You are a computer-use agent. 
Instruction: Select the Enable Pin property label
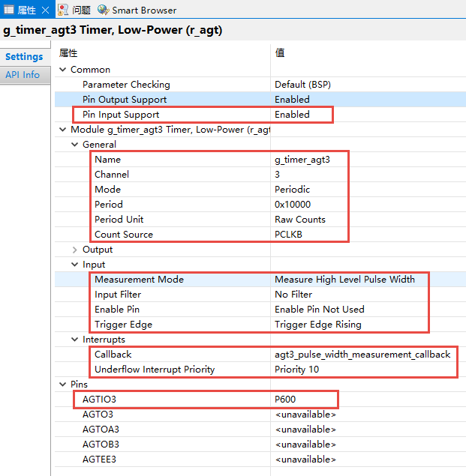[x=117, y=310]
